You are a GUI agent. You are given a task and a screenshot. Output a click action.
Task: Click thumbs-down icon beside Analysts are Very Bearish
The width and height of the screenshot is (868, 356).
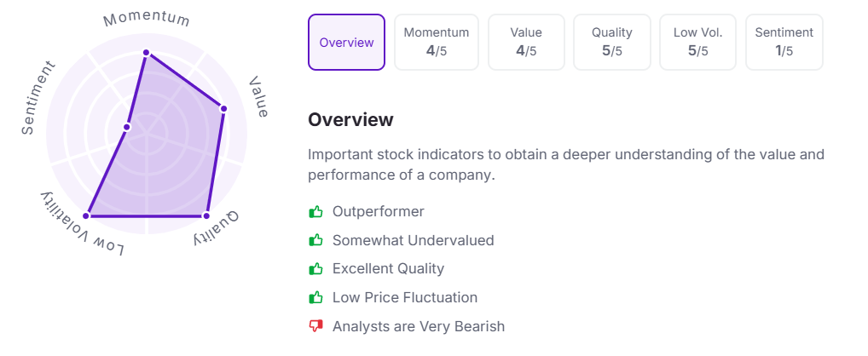tap(316, 326)
